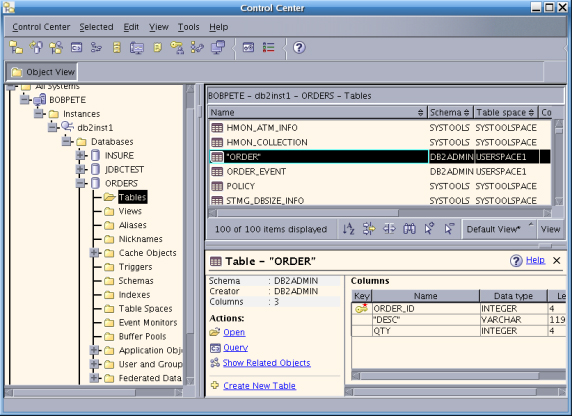Click the binoculars find icon

[409, 229]
